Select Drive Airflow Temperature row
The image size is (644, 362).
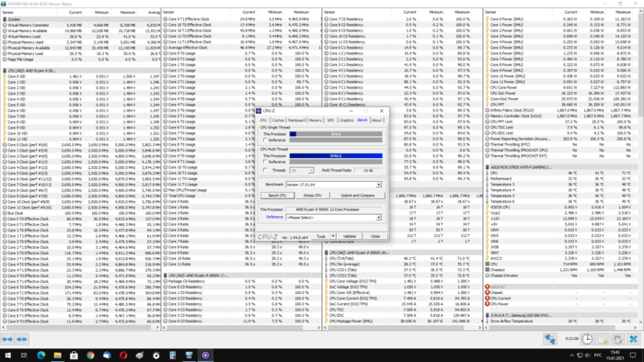(562, 321)
